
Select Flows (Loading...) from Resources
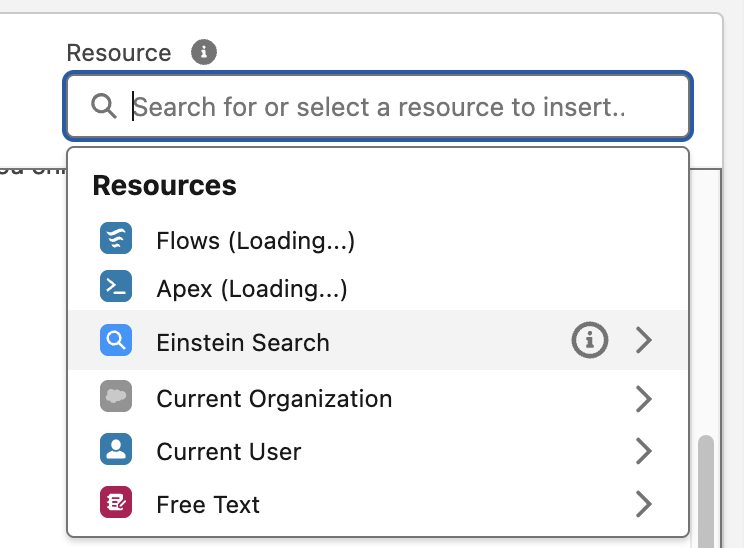(256, 241)
